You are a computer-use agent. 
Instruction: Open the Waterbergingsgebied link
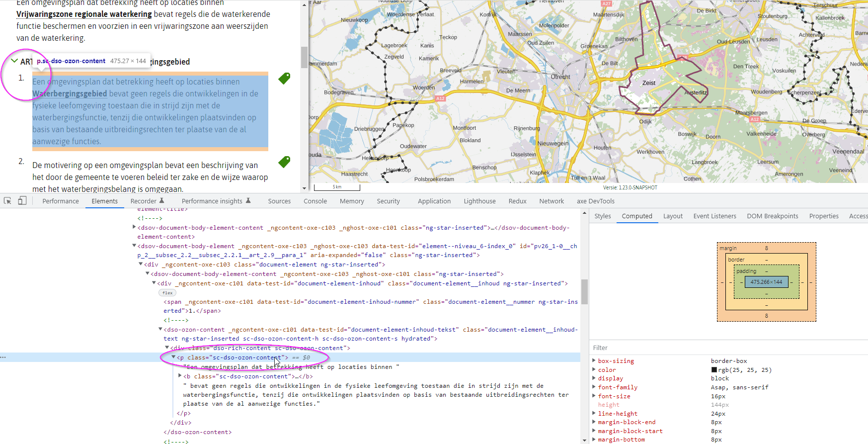tap(70, 93)
